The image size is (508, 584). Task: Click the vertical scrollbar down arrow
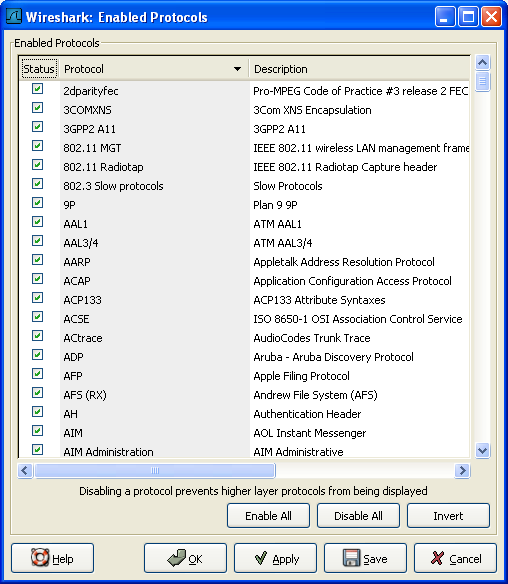(x=483, y=451)
